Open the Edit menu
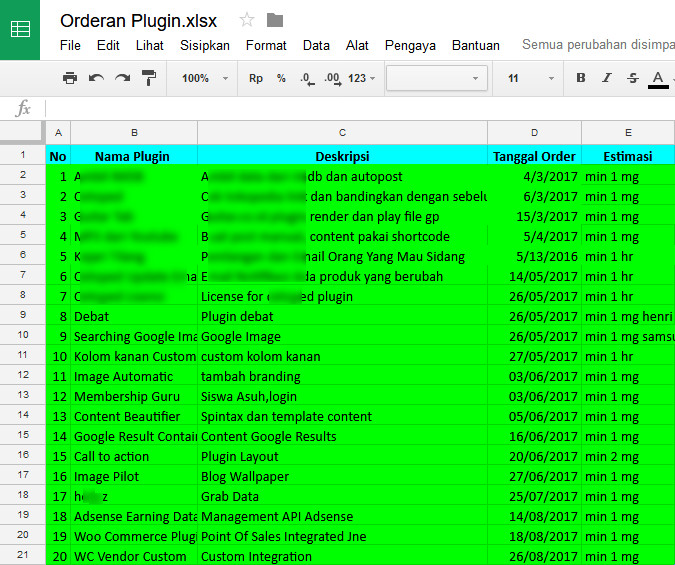The height and width of the screenshot is (565, 675). 108,45
